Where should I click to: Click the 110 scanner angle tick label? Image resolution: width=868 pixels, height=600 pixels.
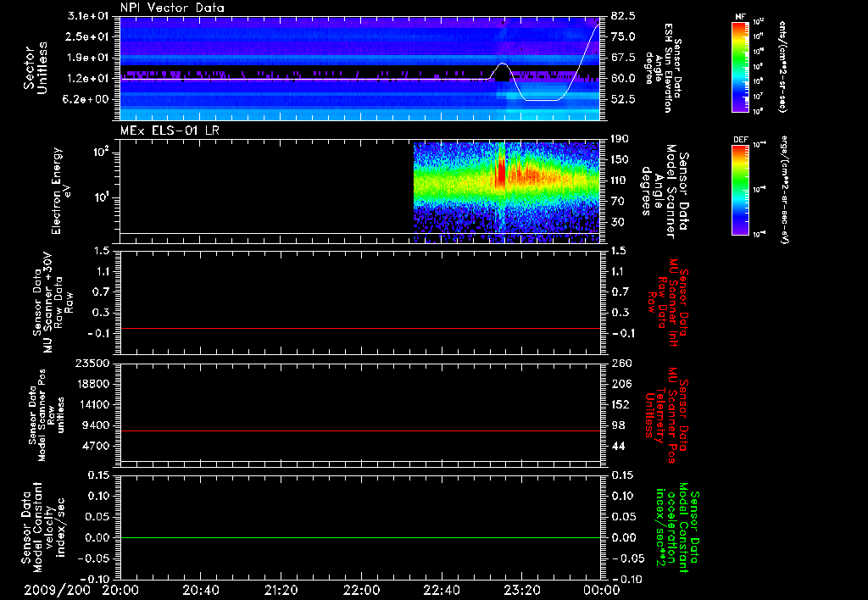point(620,181)
